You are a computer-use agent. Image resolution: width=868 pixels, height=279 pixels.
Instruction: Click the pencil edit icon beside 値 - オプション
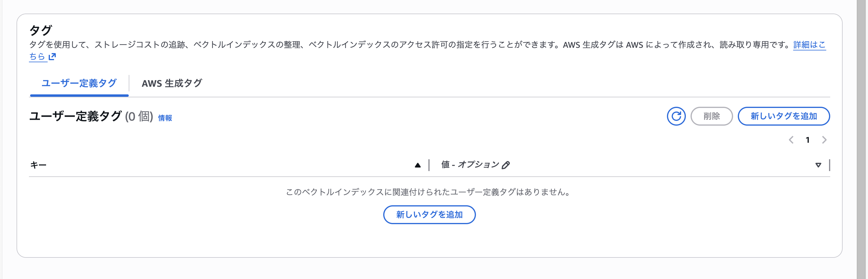click(505, 165)
